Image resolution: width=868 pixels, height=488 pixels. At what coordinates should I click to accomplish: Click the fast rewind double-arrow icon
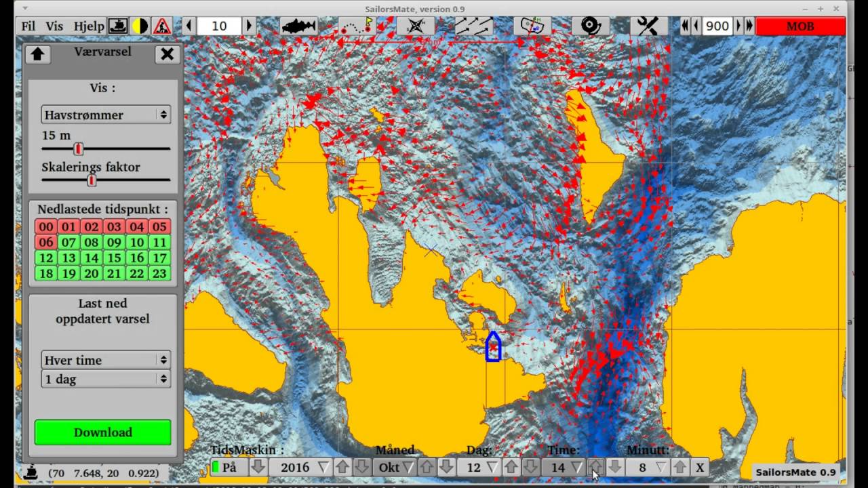(x=686, y=26)
